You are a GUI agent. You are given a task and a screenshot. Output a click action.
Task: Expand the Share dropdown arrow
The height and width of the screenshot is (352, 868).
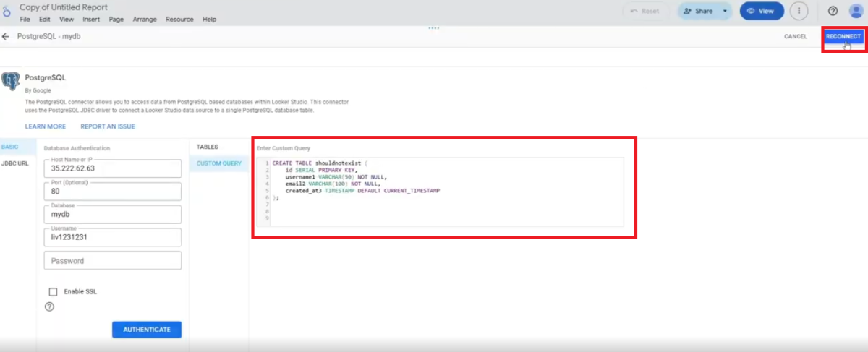coord(725,11)
